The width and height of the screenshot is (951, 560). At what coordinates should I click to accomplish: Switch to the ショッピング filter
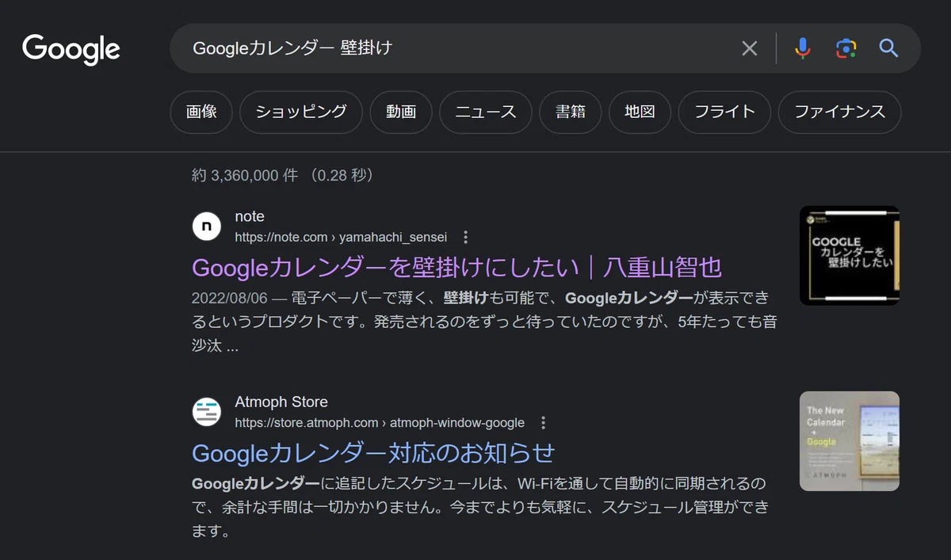pyautogui.click(x=301, y=112)
